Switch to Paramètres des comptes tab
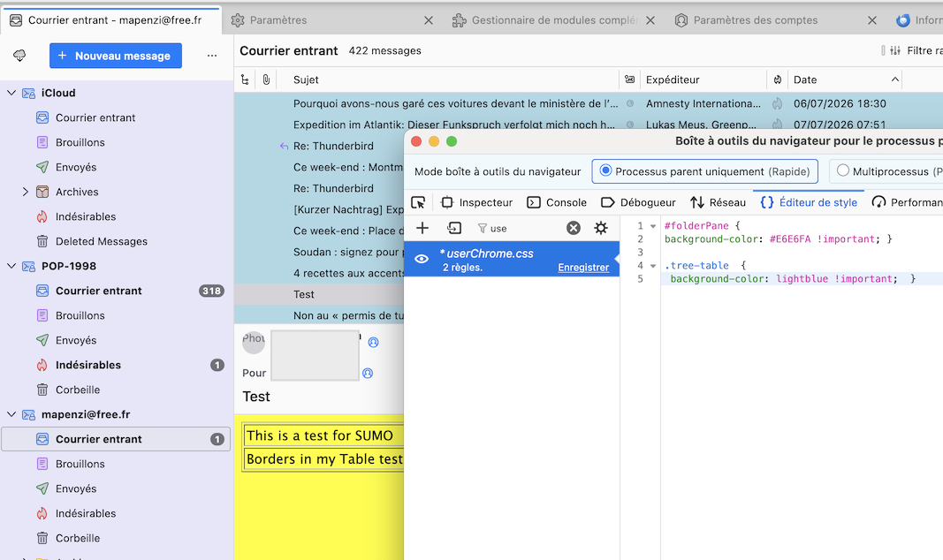The height and width of the screenshot is (560, 943). pos(756,19)
